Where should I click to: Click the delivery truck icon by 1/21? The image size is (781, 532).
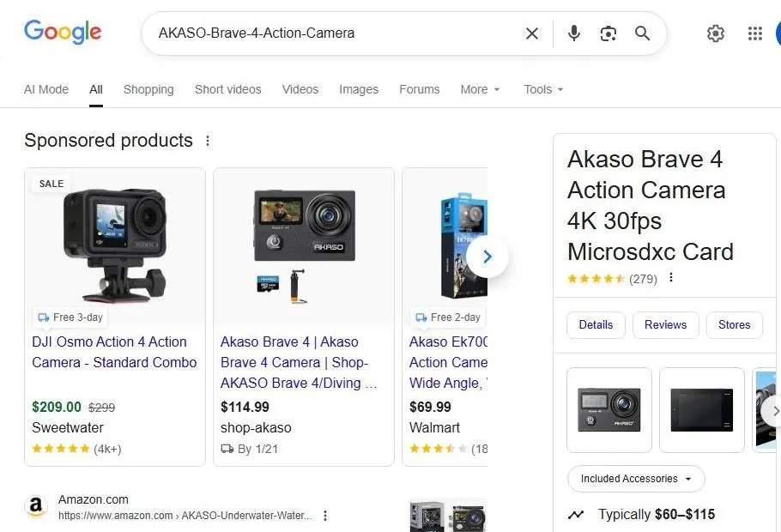(x=227, y=449)
